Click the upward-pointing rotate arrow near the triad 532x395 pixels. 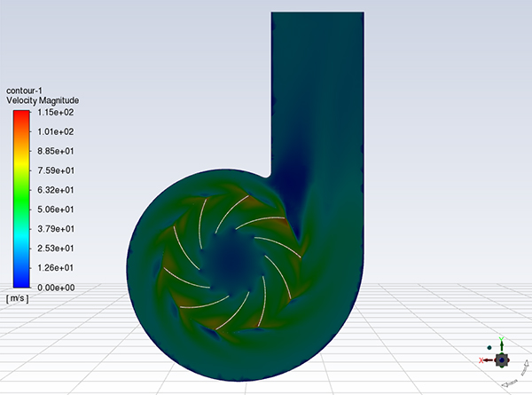point(526,366)
